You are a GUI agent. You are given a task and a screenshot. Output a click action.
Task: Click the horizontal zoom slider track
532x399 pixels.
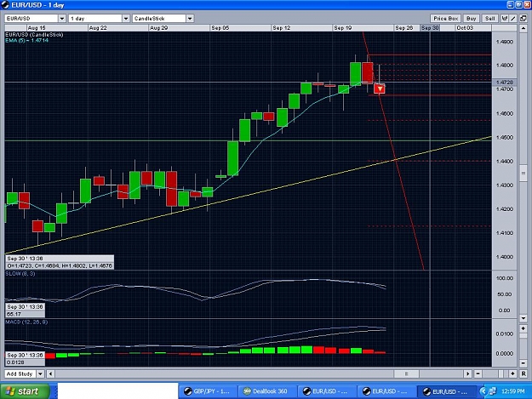click(x=495, y=373)
